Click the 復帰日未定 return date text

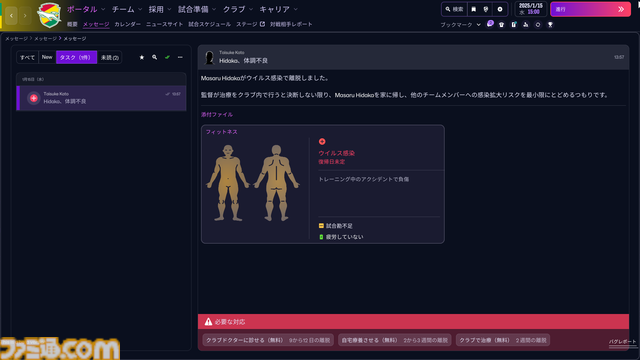click(x=331, y=162)
